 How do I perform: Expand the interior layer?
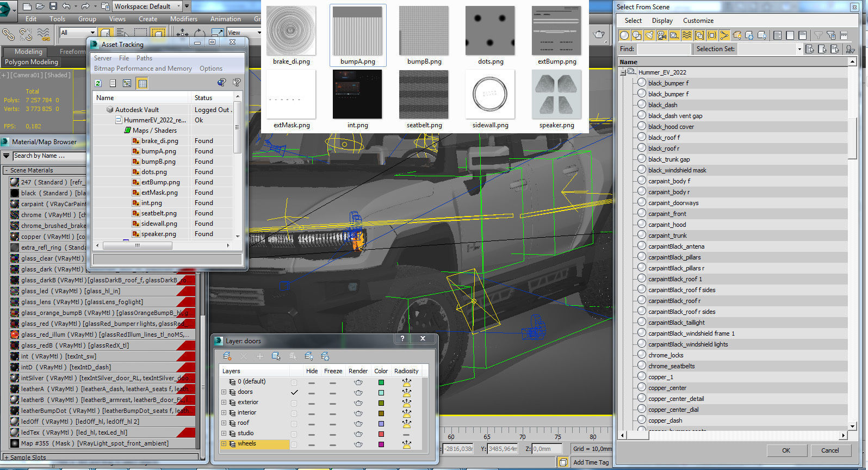(224, 413)
